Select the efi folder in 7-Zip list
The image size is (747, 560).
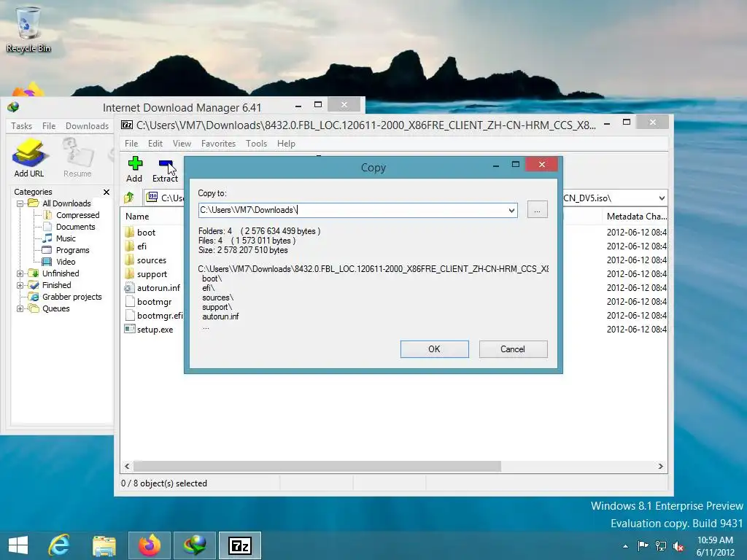[142, 246]
